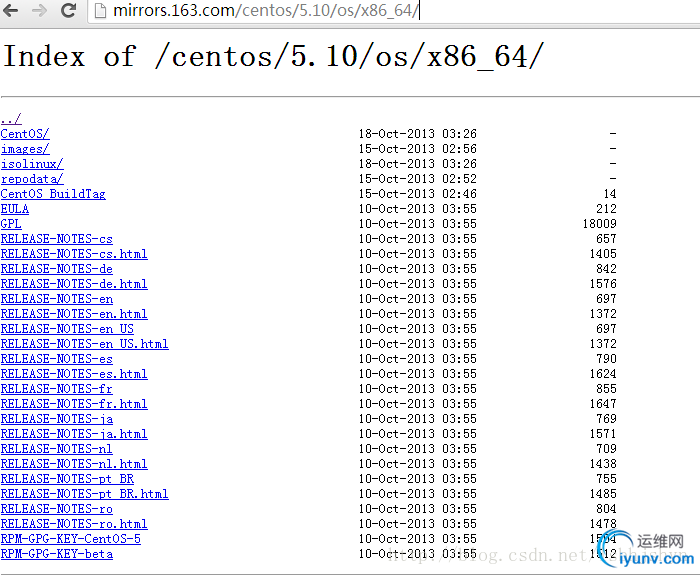Open RELEASE-NOTES-ja.html link
The image size is (700, 575).
74,434
